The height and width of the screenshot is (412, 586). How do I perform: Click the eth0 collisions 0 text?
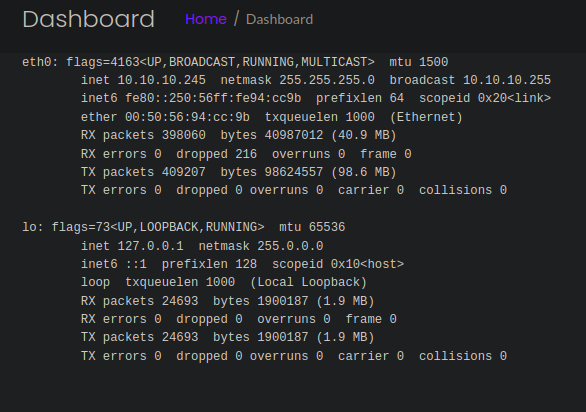(x=463, y=190)
